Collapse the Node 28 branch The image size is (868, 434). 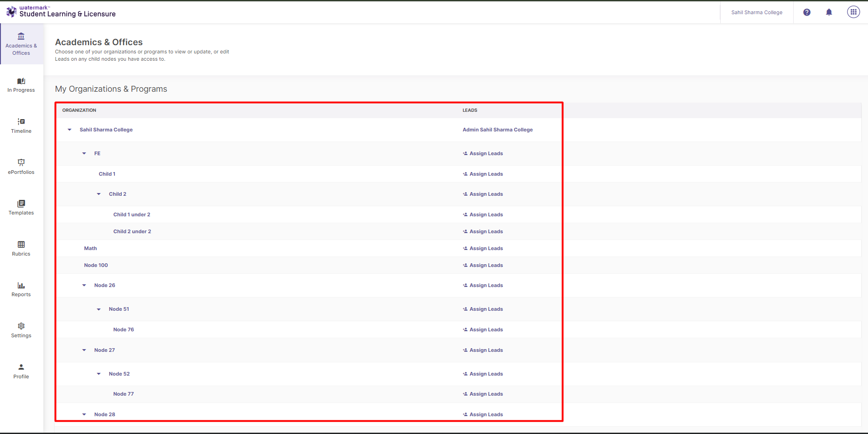click(84, 414)
